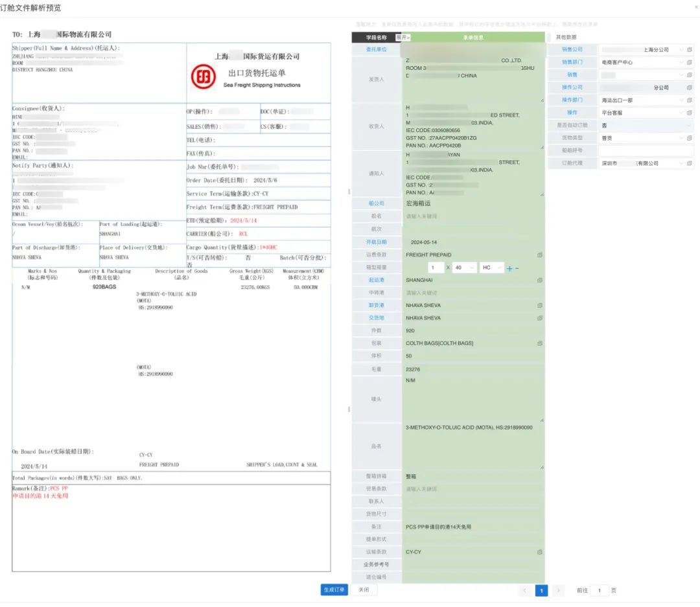Viewport: 700px width, 607px height.
Task: Click the previous-page arrow in pagination
Action: (525, 590)
